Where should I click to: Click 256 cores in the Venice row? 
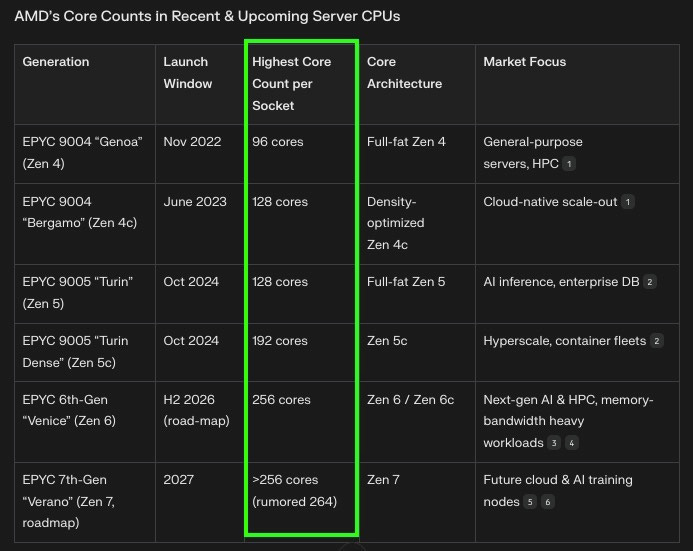[282, 400]
